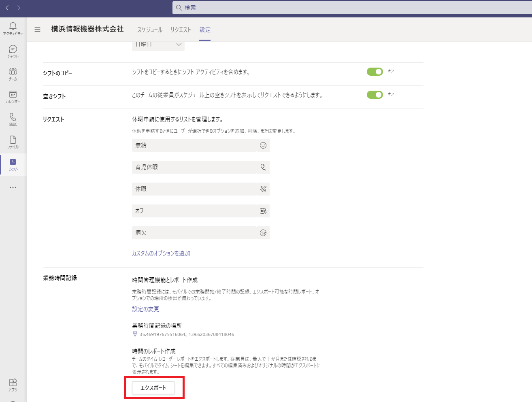The width and height of the screenshot is (532, 402).
Task: Change the balloon icon for 育児休暇
Action: 263,167
